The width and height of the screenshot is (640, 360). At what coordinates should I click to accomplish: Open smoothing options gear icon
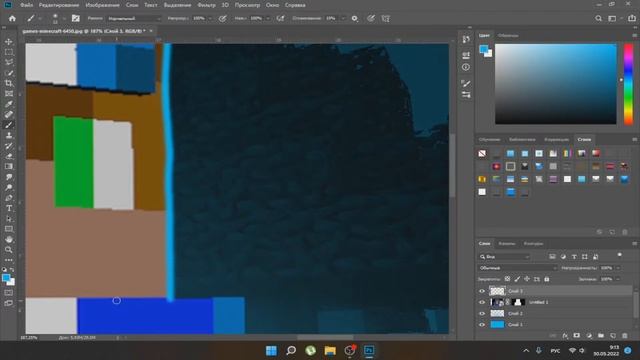[x=355, y=18]
